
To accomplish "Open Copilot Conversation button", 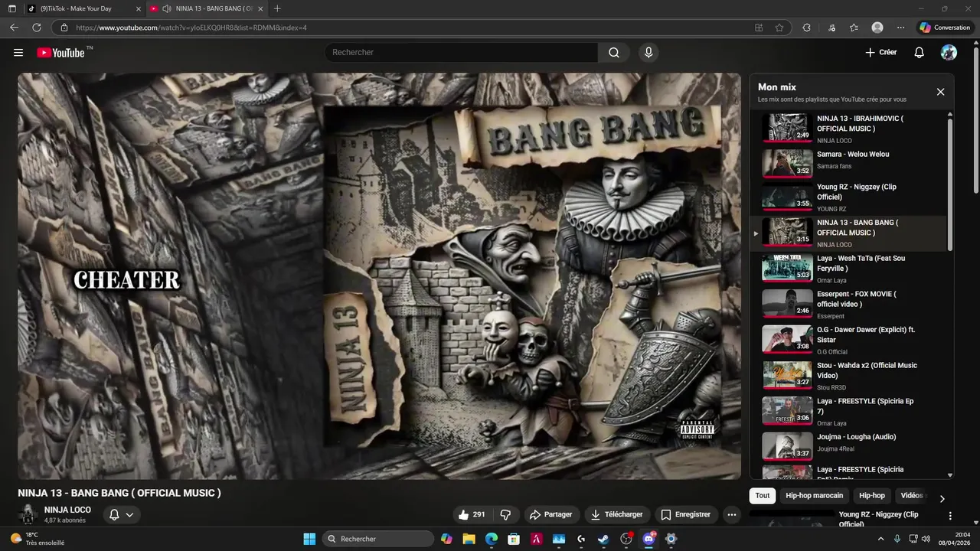I will point(945,28).
